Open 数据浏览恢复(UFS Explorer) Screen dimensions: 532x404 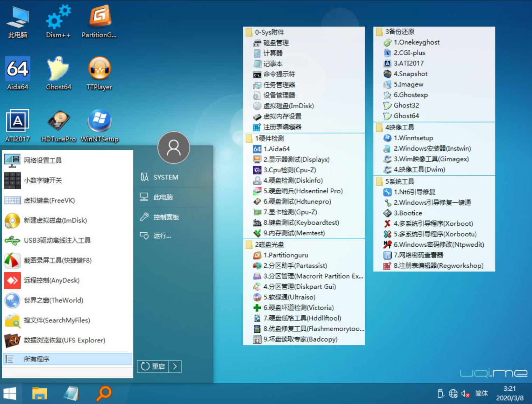tap(68, 340)
